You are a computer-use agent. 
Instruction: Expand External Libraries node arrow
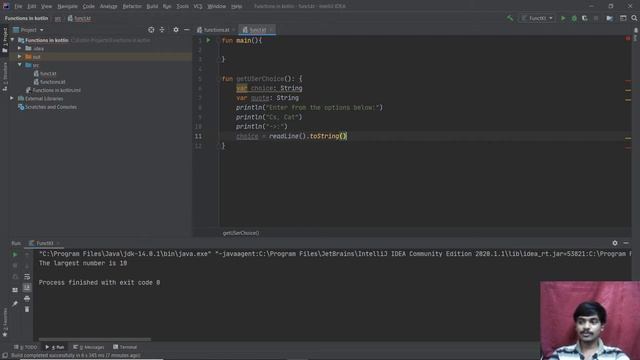tap(12, 98)
